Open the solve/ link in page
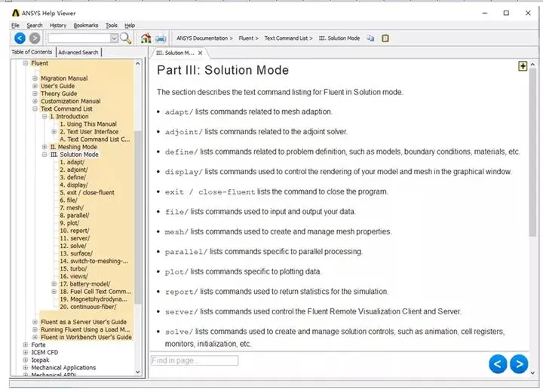 [179, 332]
